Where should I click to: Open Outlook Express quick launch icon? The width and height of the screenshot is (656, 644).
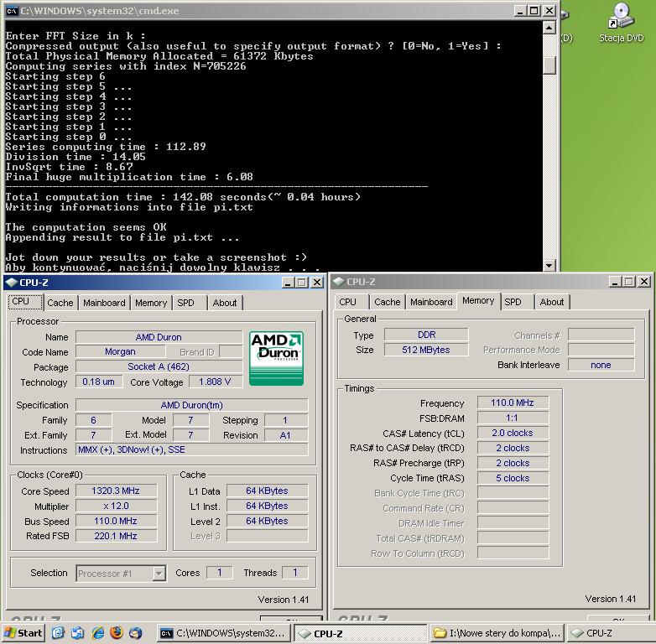tap(78, 633)
